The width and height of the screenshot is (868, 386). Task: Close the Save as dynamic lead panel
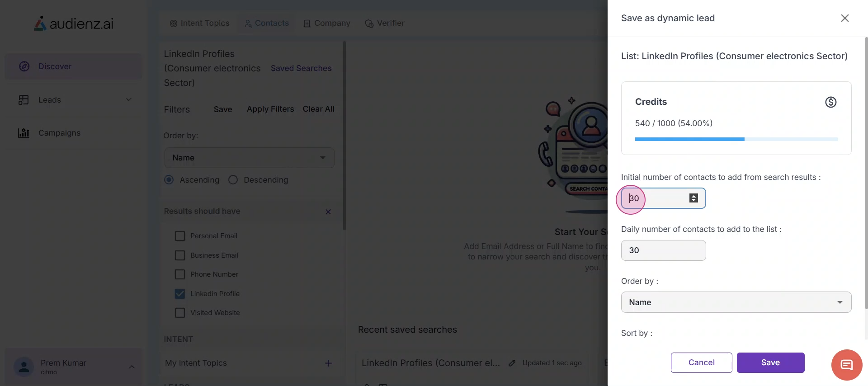click(845, 18)
